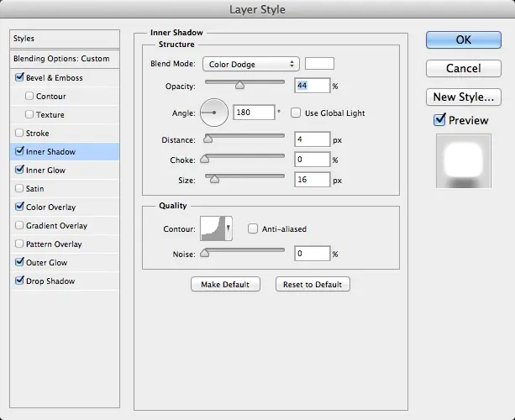Click the Distance value field
The height and width of the screenshot is (420, 515).
312,139
